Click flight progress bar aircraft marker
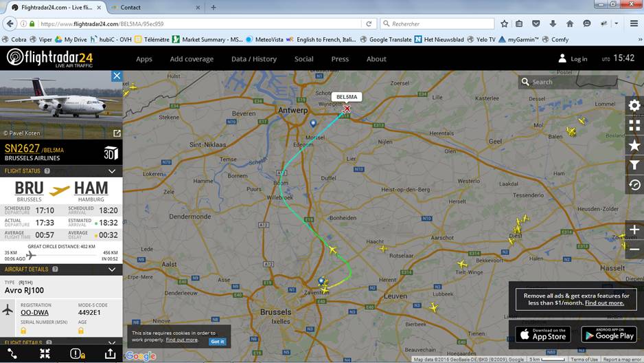Image resolution: width=644 pixels, height=363 pixels. [31, 255]
